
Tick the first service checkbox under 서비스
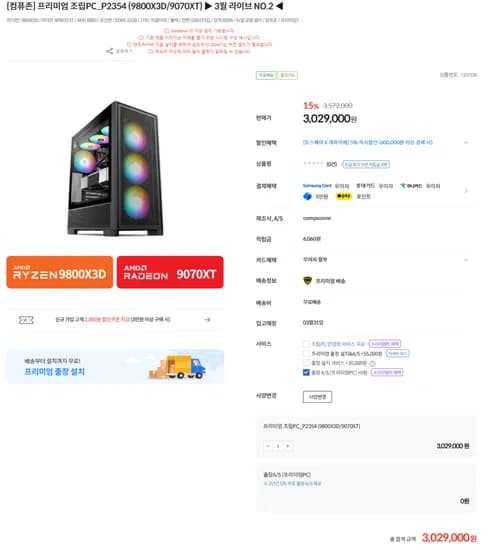pos(306,344)
